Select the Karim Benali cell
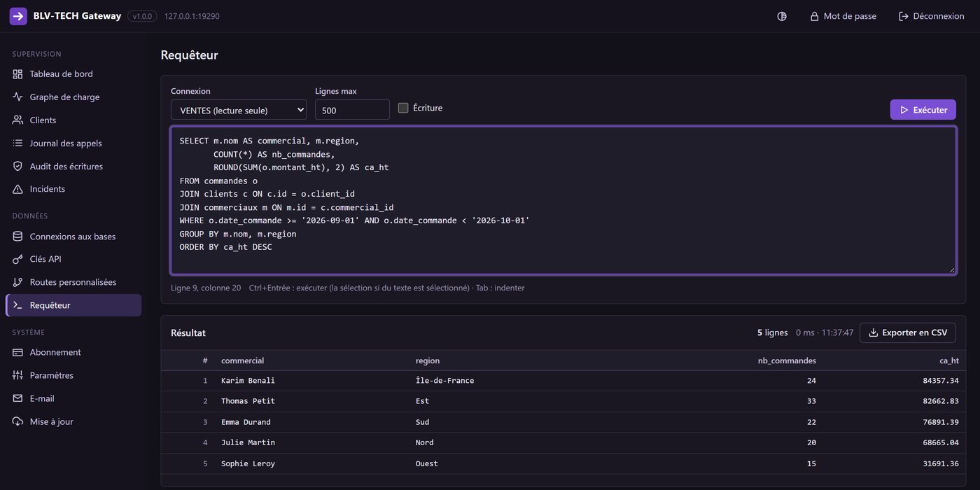The image size is (980, 490). click(x=248, y=381)
